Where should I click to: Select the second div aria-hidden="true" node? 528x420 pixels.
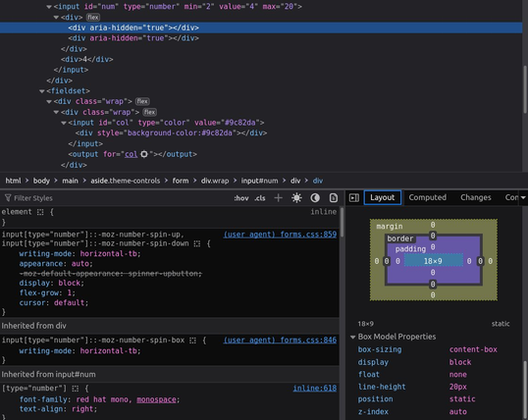[133, 38]
